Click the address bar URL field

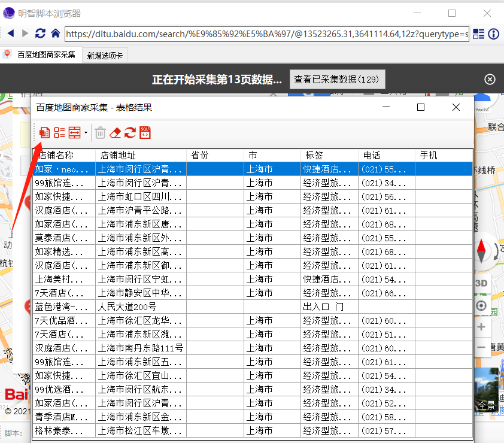267,34
